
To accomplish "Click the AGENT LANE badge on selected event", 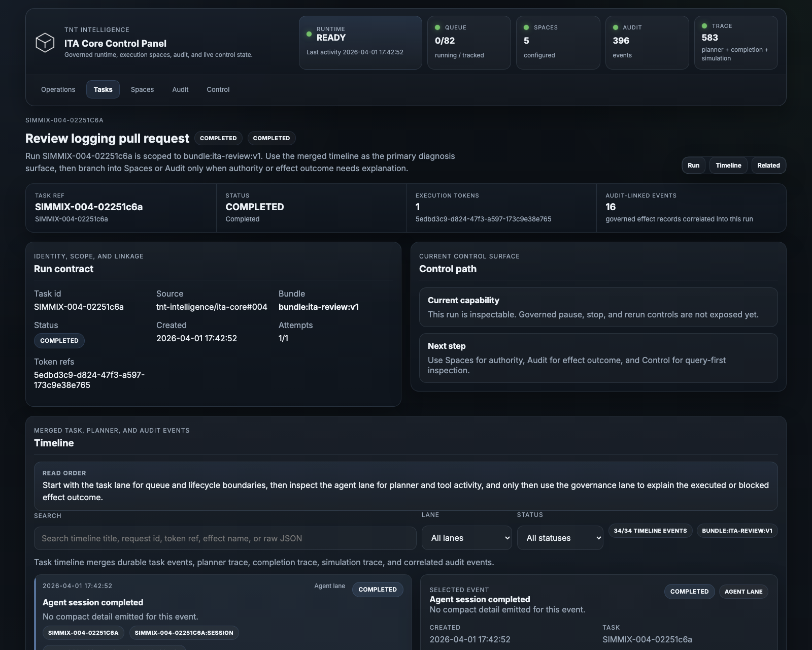I will point(743,592).
